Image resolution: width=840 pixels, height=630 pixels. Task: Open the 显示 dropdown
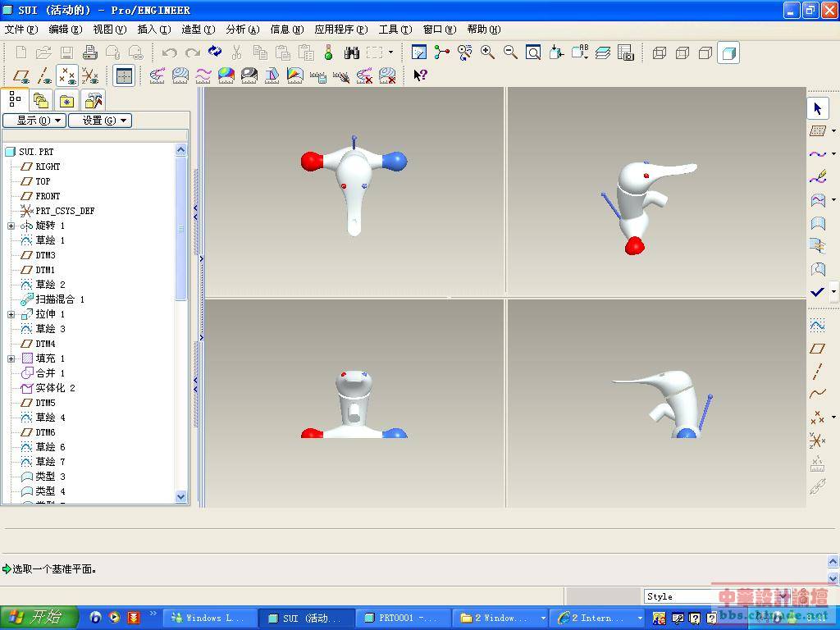click(x=34, y=120)
